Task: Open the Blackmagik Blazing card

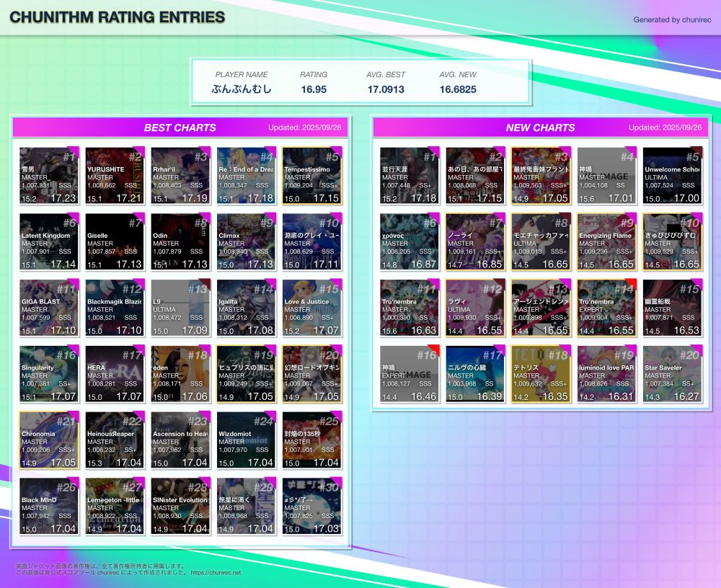Action: click(x=115, y=308)
